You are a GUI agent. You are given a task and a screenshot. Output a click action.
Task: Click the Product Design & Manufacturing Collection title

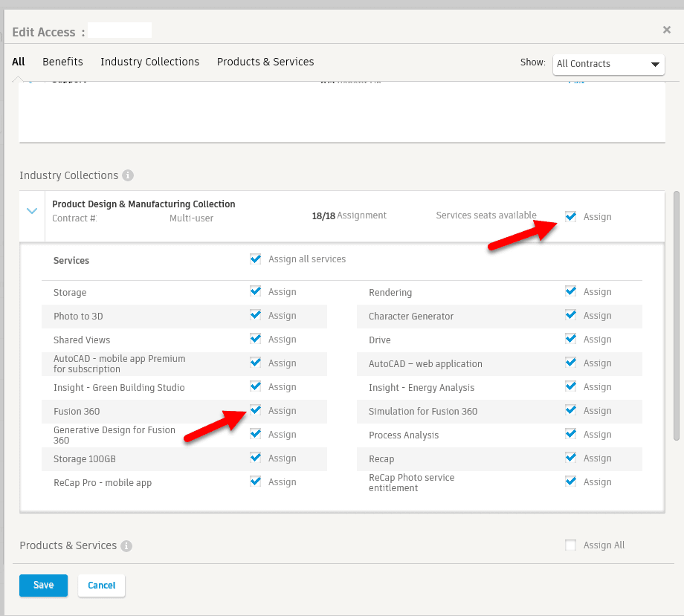(143, 204)
